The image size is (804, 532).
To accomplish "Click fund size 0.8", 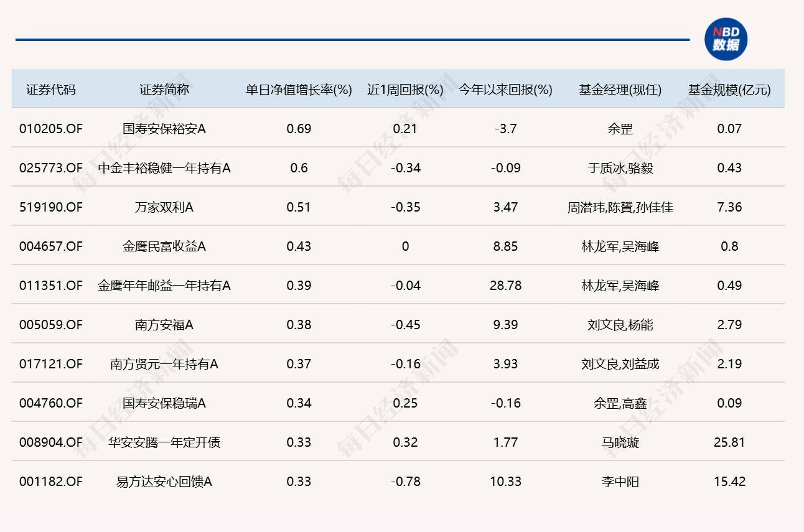I will [x=729, y=246].
